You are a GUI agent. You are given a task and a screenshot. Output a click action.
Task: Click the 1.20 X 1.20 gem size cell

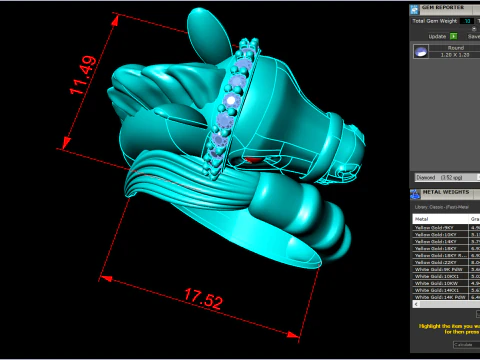coord(455,55)
